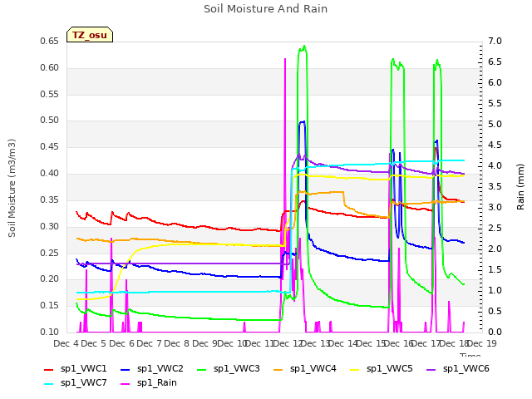Click the yellow sp1_VWC5 legend color marker
Screen dimensions: 532x399
[x=355, y=369]
